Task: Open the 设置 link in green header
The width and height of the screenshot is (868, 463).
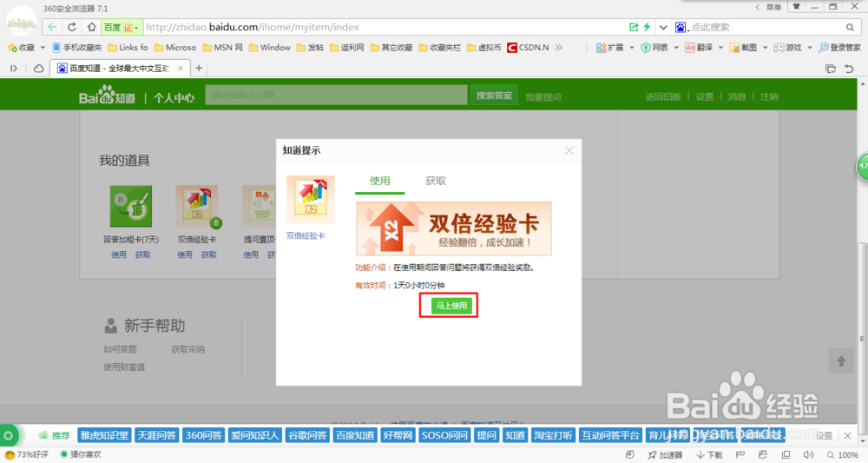Action: click(x=705, y=96)
